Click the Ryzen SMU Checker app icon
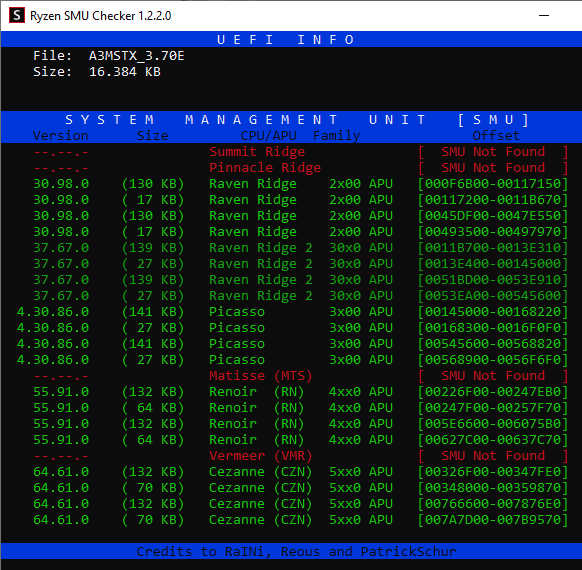This screenshot has width=582, height=570. pos(17,16)
